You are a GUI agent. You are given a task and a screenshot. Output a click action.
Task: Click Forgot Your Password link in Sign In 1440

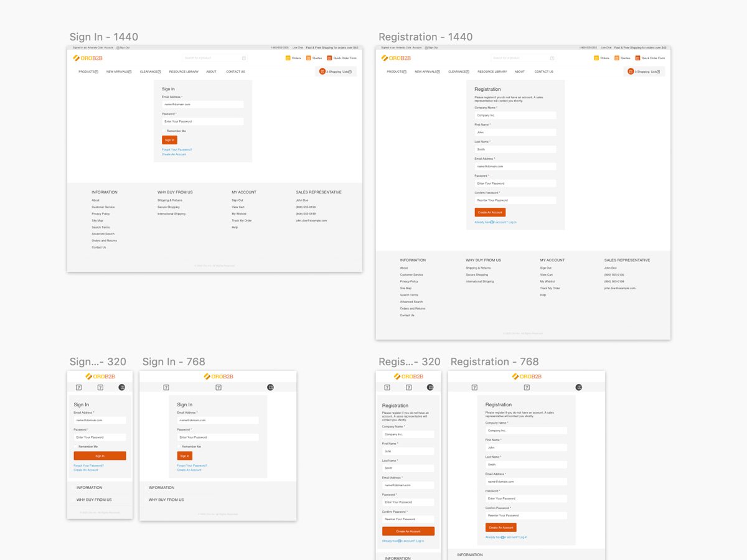click(x=177, y=149)
